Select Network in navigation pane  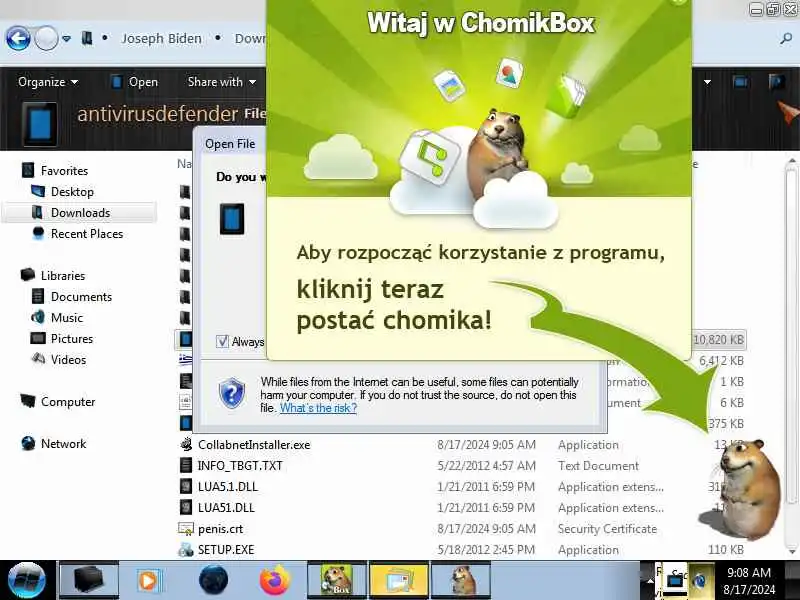pyautogui.click(x=63, y=443)
